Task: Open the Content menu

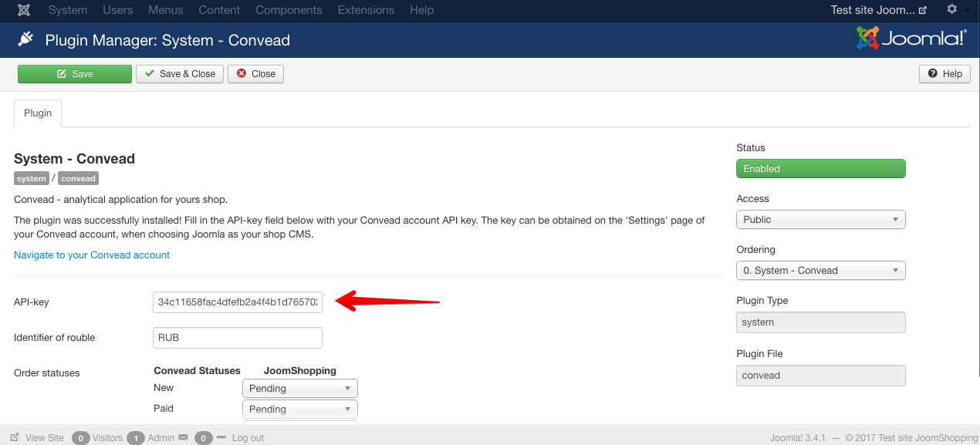Action: pos(219,10)
